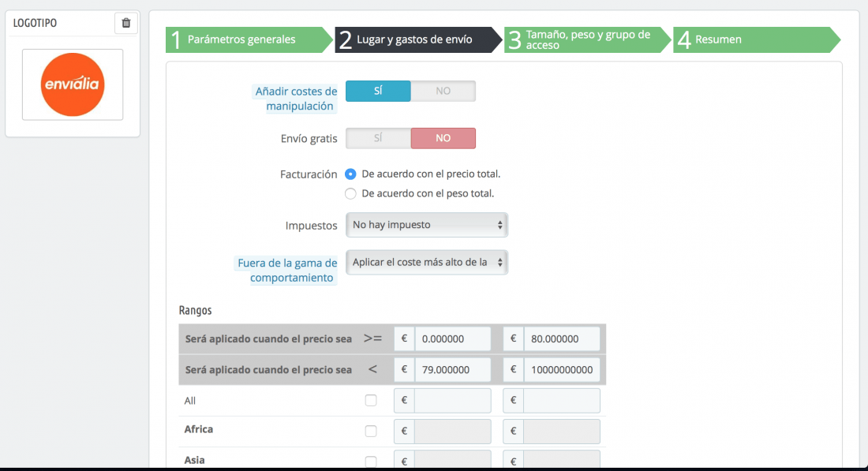The image size is (868, 471).
Task: Select step 2 Lugar y gastos de envío
Action: click(x=417, y=40)
